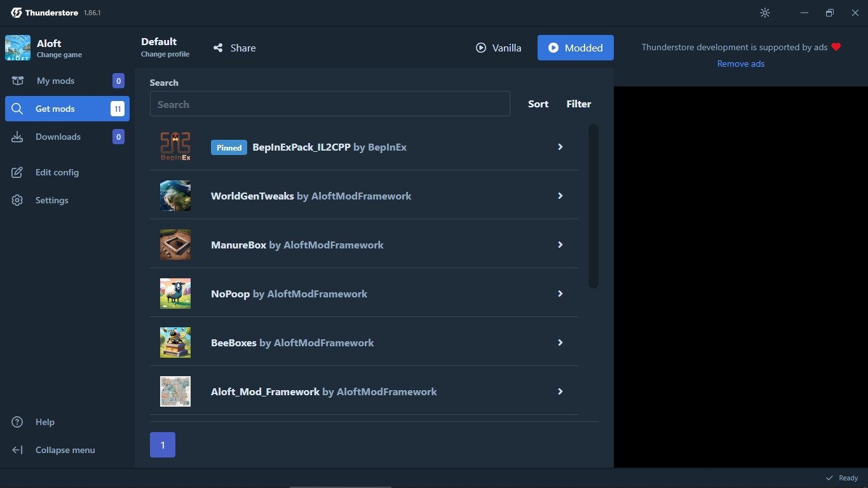Click the WorldGenTweaks mod icon
The image size is (868, 488).
pos(175,196)
